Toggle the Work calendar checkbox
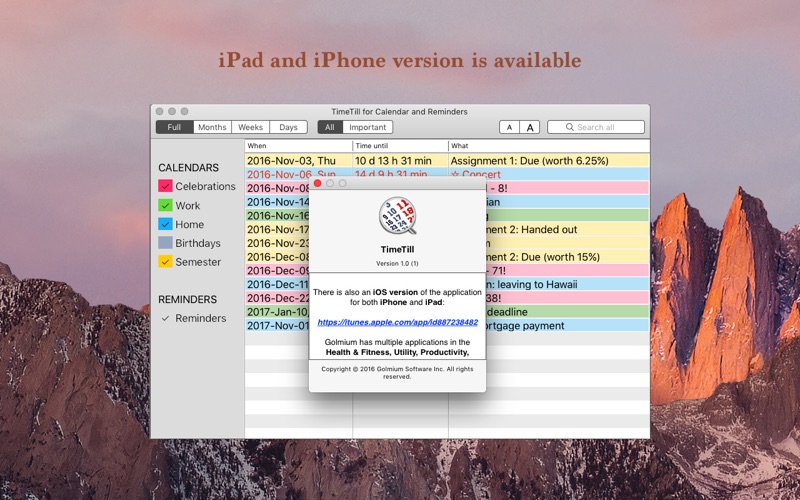 pyautogui.click(x=165, y=206)
